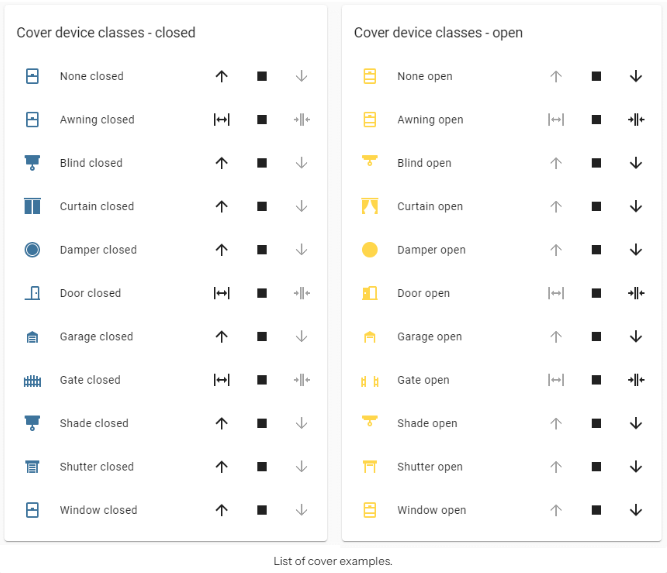Click the Door closed icon
This screenshot has width=667, height=573.
point(32,293)
